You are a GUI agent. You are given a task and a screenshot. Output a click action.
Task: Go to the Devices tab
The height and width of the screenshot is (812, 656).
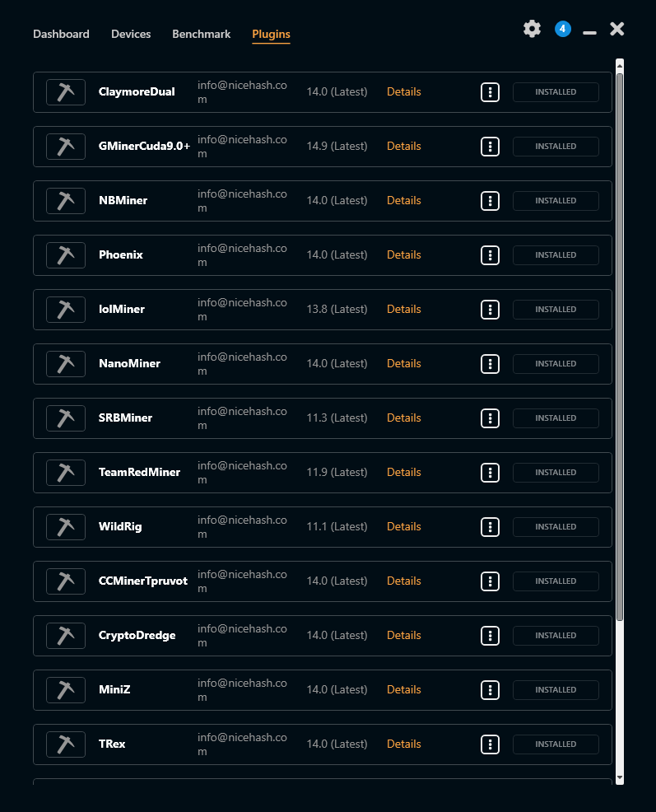(131, 35)
